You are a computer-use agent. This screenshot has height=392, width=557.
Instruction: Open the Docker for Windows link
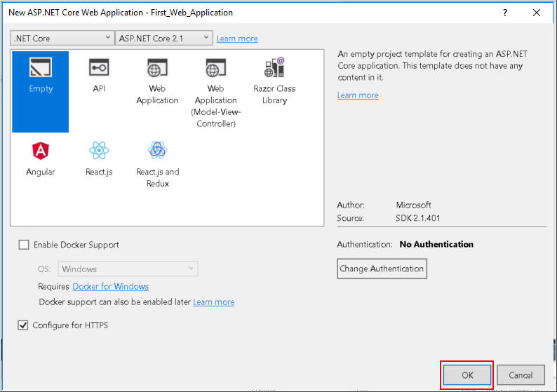(x=110, y=286)
